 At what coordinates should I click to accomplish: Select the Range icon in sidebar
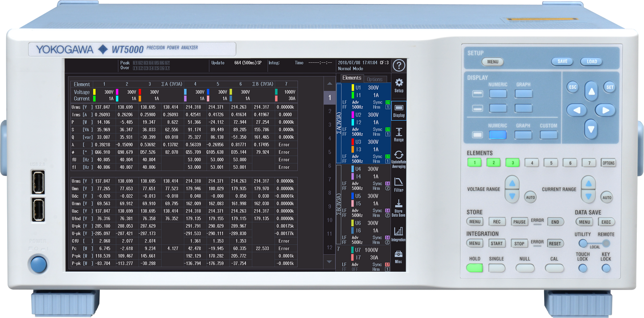pyautogui.click(x=399, y=135)
